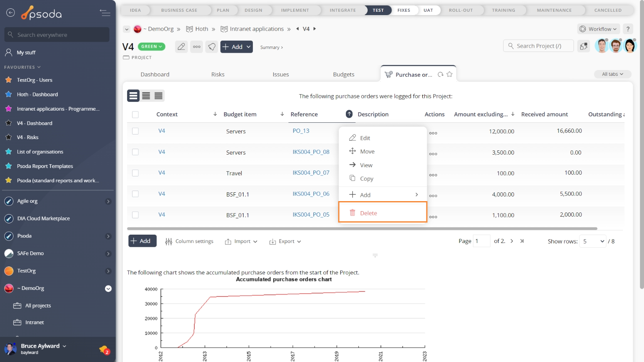Image resolution: width=644 pixels, height=362 pixels.
Task: Select the compact row density view icon
Action: (x=158, y=96)
